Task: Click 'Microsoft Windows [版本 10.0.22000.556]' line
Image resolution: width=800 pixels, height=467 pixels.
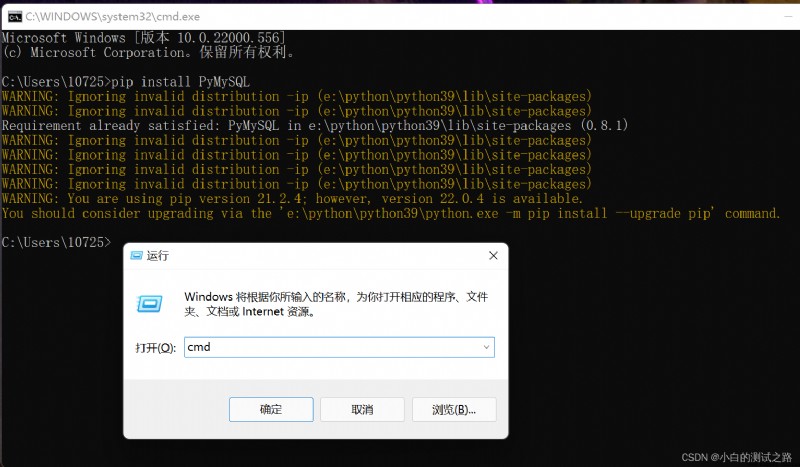Action: pos(143,37)
